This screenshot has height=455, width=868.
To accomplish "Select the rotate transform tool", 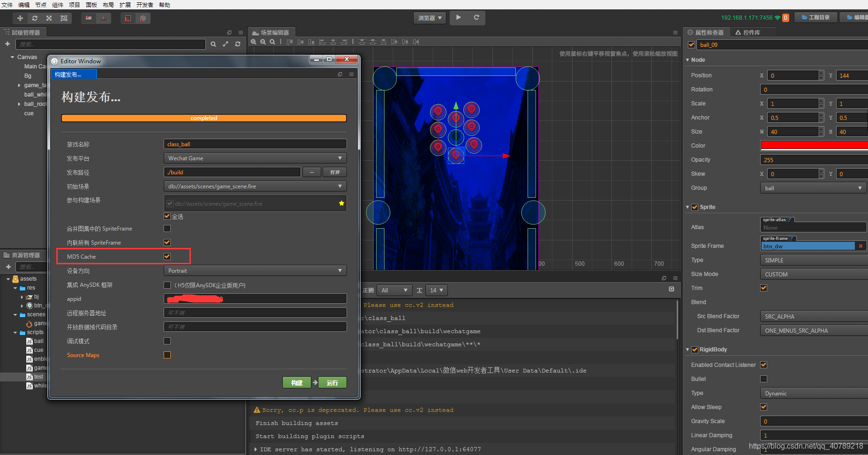I will pyautogui.click(x=35, y=18).
